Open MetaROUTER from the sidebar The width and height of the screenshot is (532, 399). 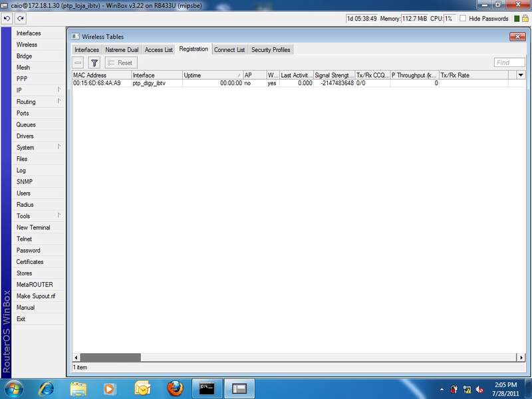point(35,285)
